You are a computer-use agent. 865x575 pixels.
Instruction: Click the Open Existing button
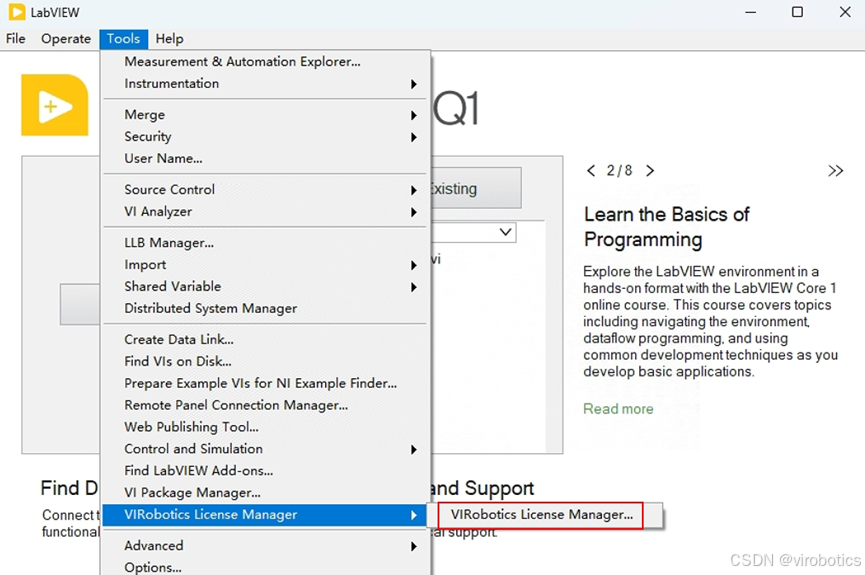[x=476, y=188]
